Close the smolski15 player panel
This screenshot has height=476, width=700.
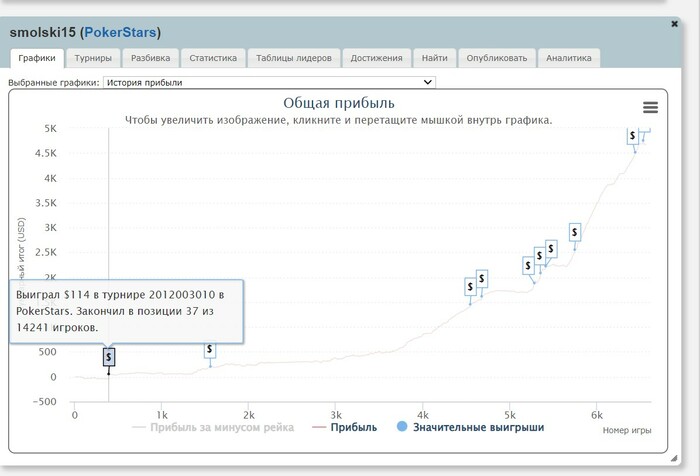(674, 24)
